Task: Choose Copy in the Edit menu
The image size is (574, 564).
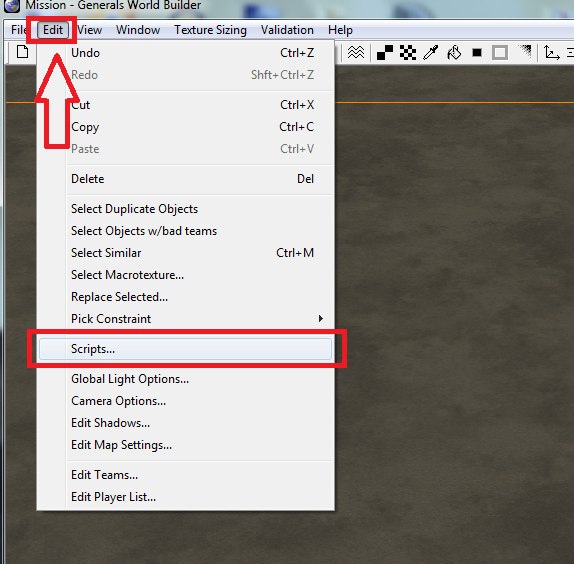Action: [186, 127]
